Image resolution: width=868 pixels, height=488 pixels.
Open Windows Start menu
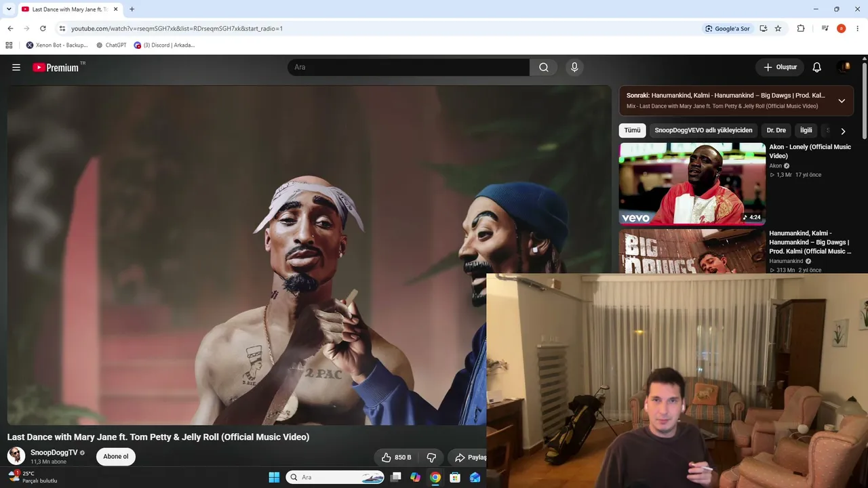click(274, 477)
